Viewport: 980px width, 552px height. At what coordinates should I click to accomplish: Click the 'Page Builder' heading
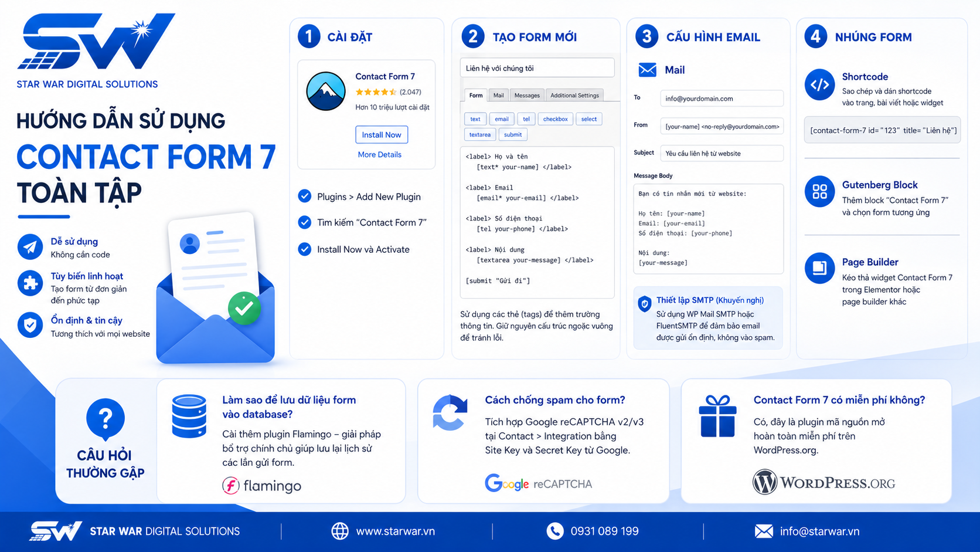coord(870,262)
